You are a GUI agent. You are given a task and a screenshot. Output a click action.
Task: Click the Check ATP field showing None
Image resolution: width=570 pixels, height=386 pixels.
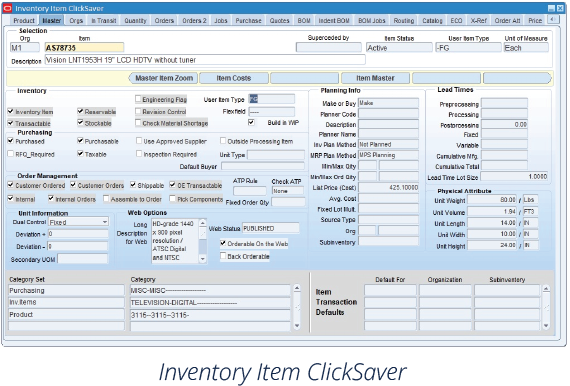coord(288,191)
